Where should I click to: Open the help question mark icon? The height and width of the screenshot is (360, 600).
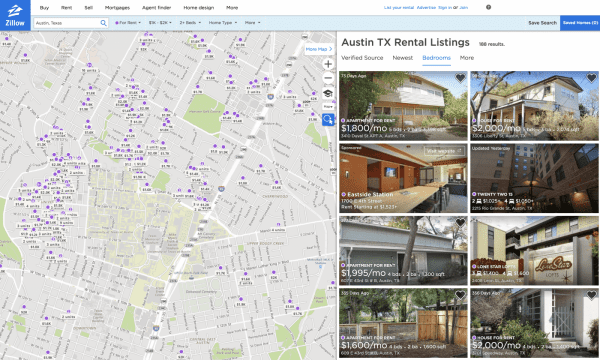[x=489, y=7]
